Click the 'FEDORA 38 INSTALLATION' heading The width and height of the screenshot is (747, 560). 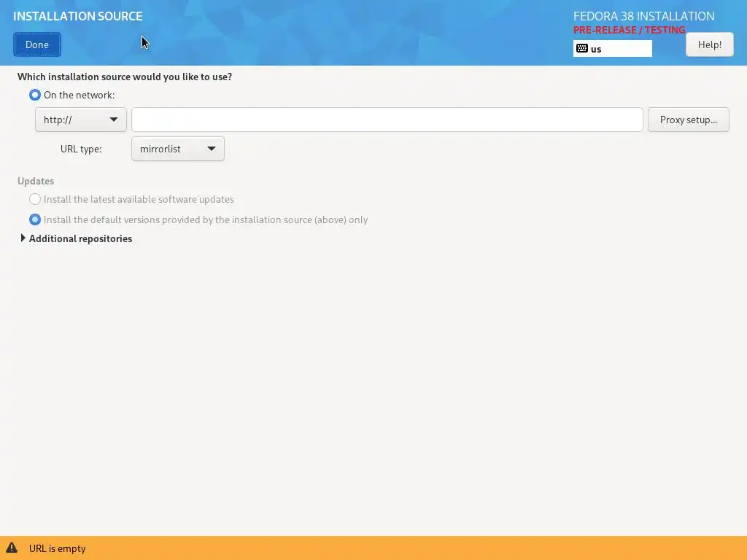point(643,16)
